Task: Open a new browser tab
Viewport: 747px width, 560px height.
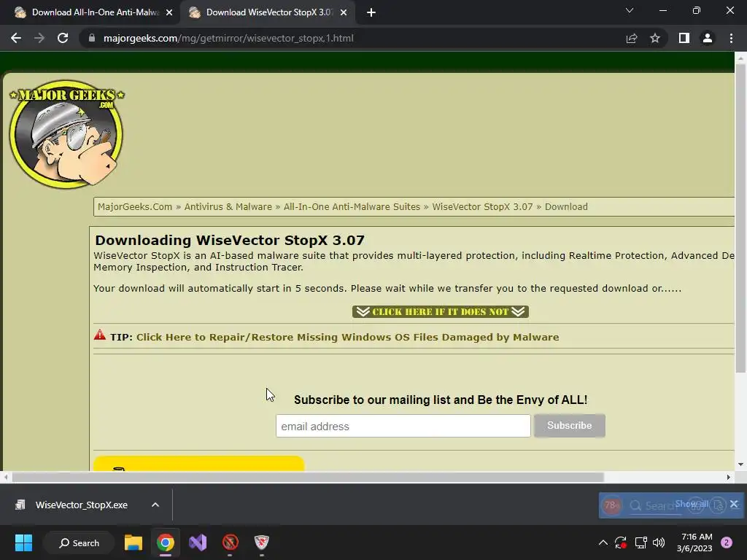Action: [371, 12]
